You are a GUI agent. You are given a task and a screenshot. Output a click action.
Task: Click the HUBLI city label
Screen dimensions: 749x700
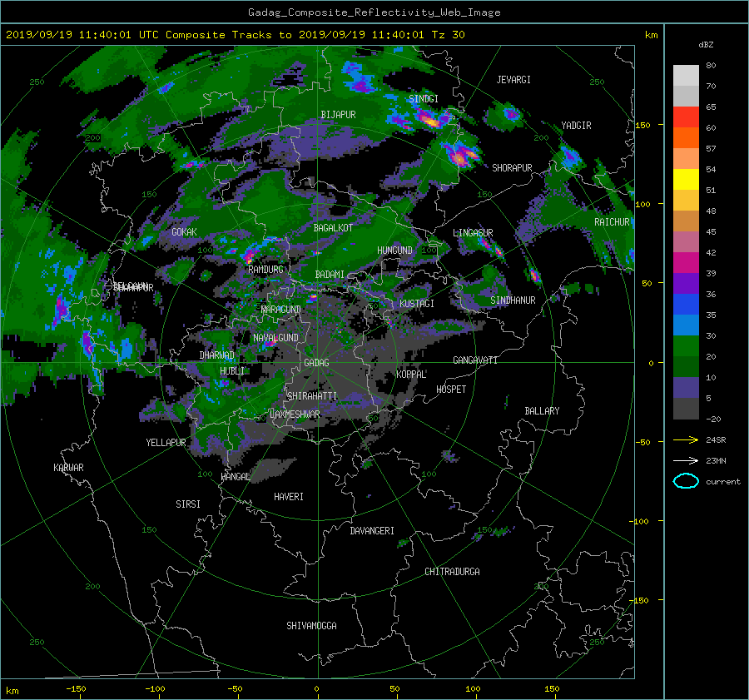[x=231, y=371]
